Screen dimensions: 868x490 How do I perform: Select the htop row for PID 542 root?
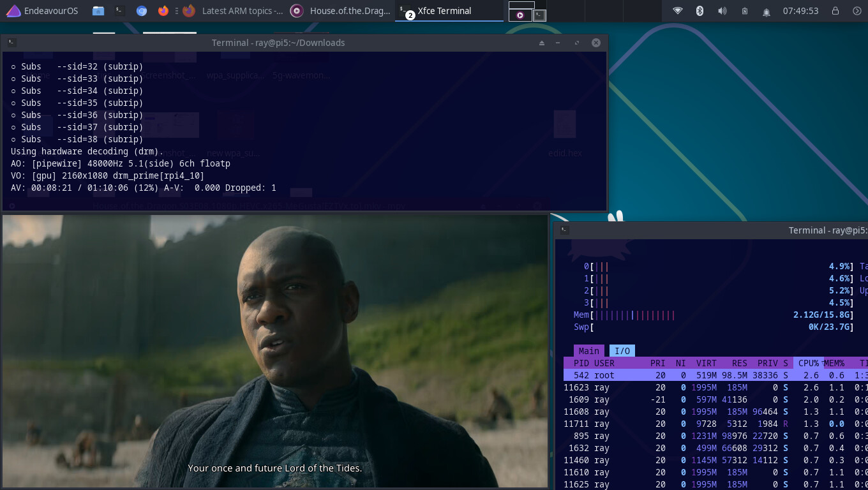click(715, 375)
